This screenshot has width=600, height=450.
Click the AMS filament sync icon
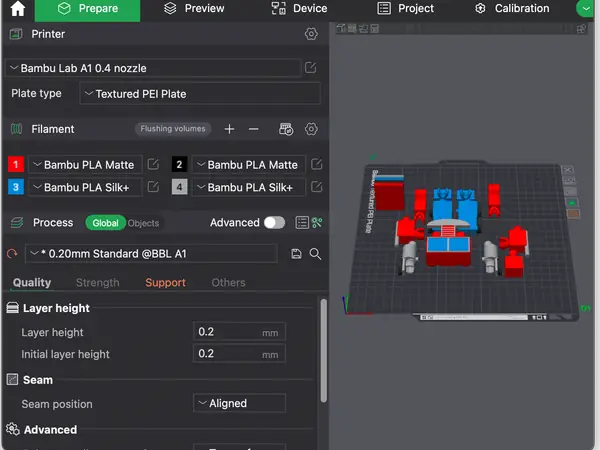286,129
